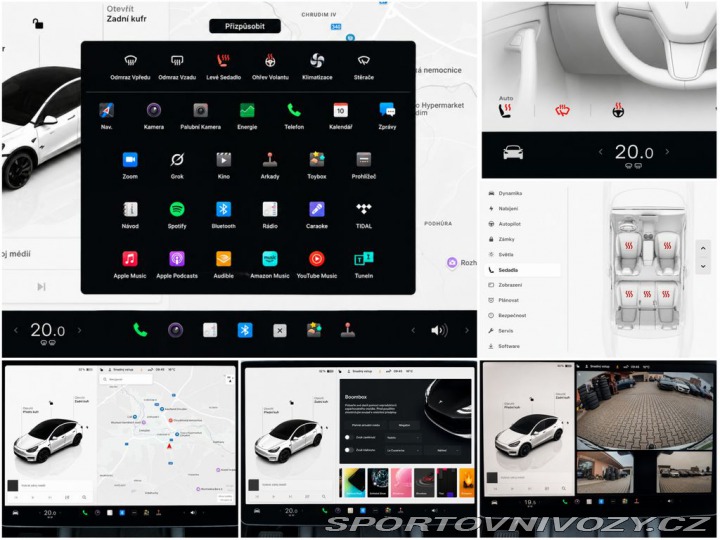The image size is (720, 540).
Task: Launch Audible
Action: pyautogui.click(x=224, y=259)
